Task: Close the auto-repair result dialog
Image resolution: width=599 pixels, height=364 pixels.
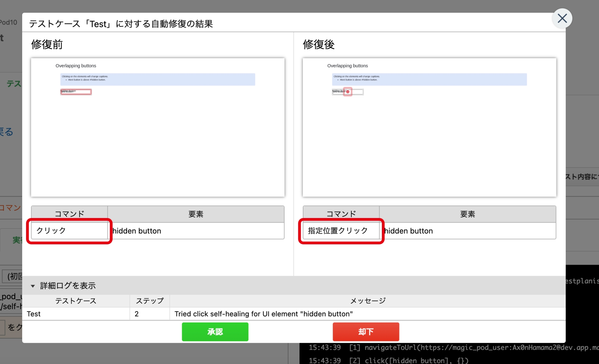Action: click(x=562, y=19)
